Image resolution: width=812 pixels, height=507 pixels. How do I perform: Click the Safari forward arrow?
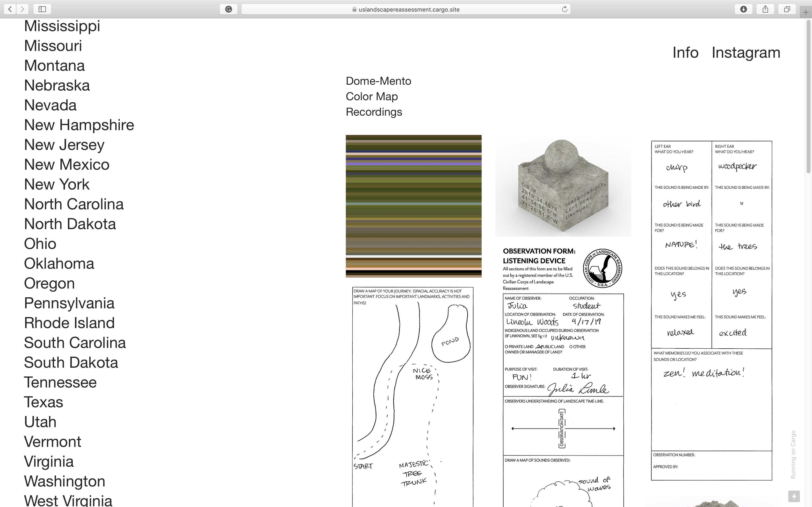(x=22, y=9)
